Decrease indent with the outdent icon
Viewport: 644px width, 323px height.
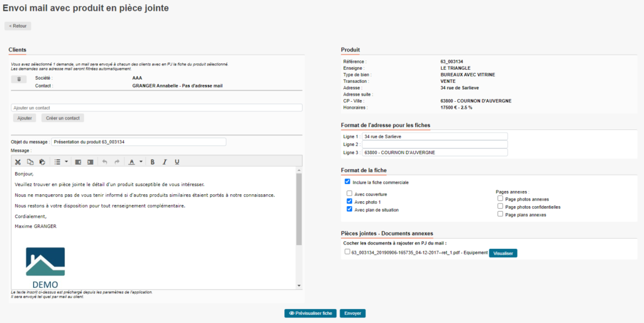point(78,161)
